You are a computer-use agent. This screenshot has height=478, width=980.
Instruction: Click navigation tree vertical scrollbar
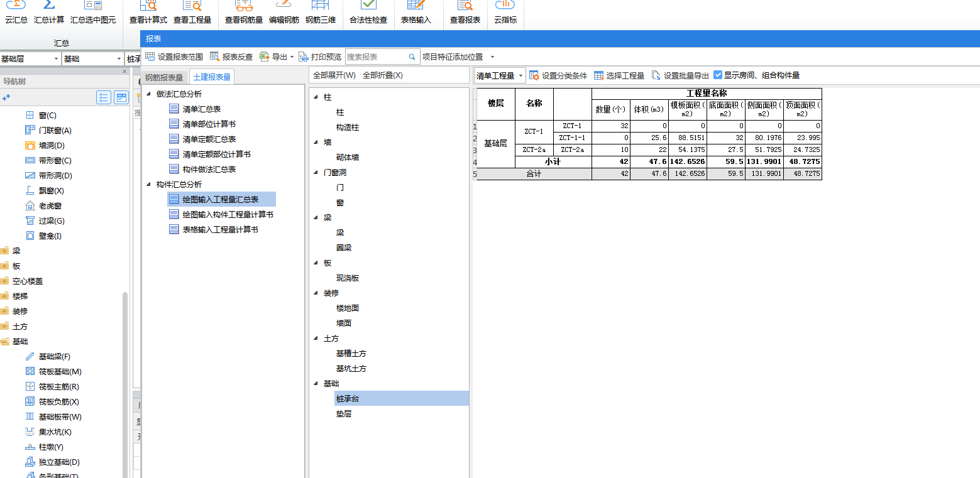coord(125,384)
